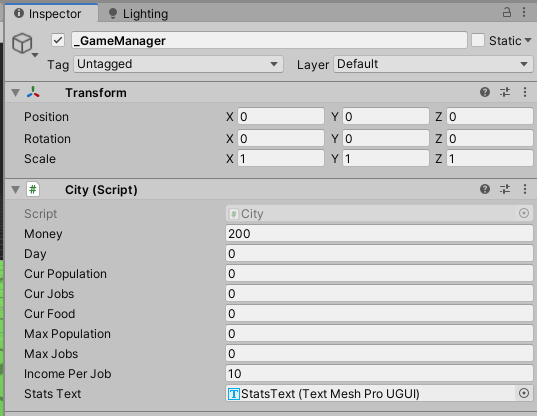Open the Static flags dropdown arrow
The image size is (537, 416).
click(x=528, y=40)
